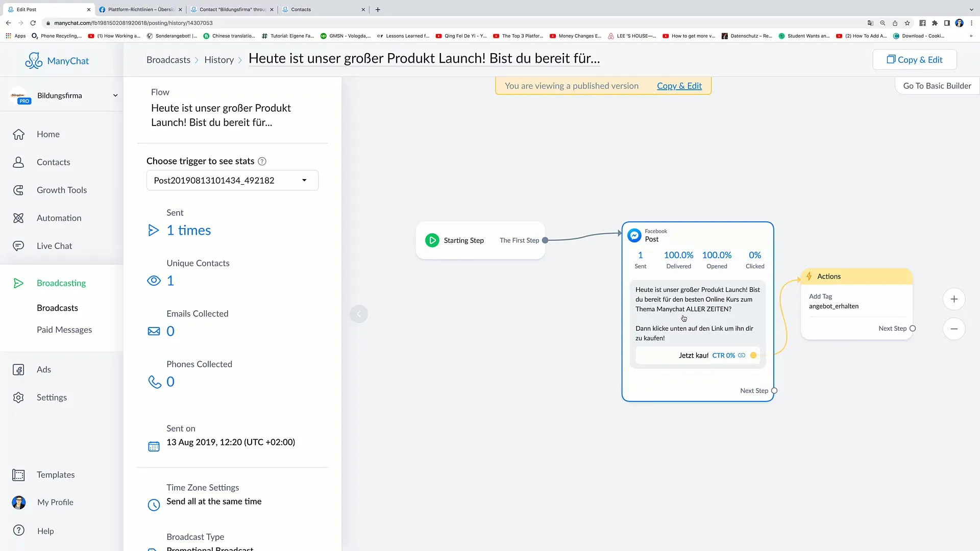Zoom out on the flow canvas
The width and height of the screenshot is (980, 551).
pos(954,329)
